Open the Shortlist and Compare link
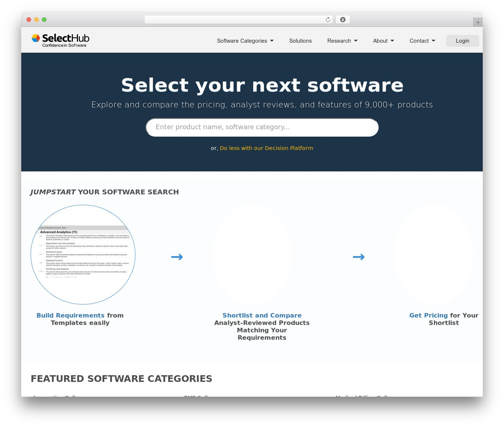 (x=262, y=316)
